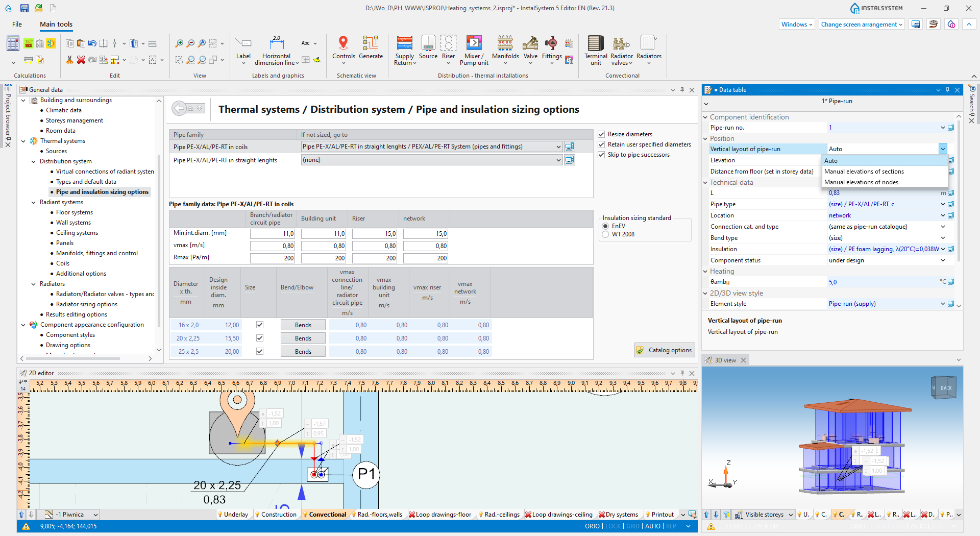Select the Mixer / Pump unit tool

coord(474,50)
